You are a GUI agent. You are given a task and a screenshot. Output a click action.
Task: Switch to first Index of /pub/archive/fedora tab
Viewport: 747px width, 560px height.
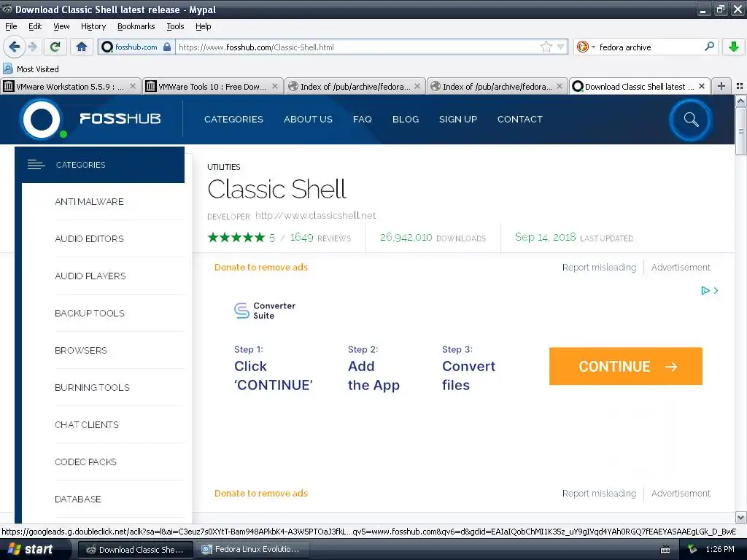click(x=355, y=86)
